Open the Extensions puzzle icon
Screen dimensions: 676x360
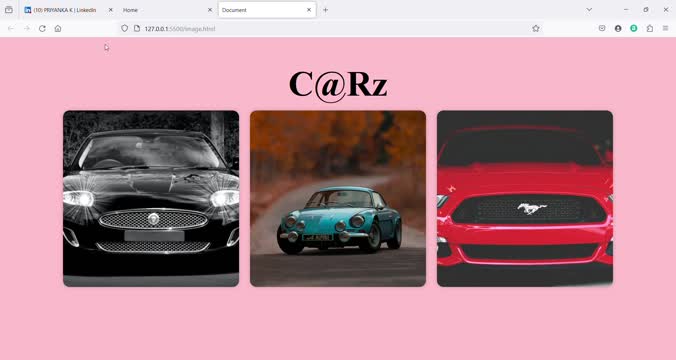pos(649,28)
